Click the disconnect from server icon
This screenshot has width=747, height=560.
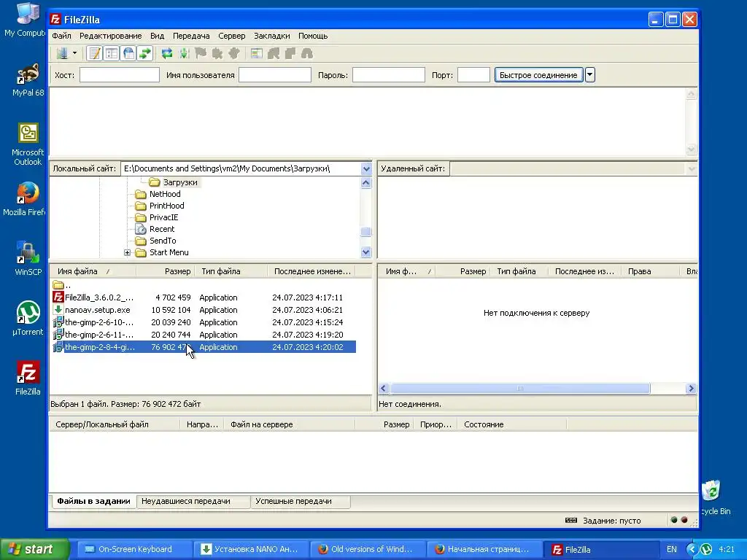(217, 53)
